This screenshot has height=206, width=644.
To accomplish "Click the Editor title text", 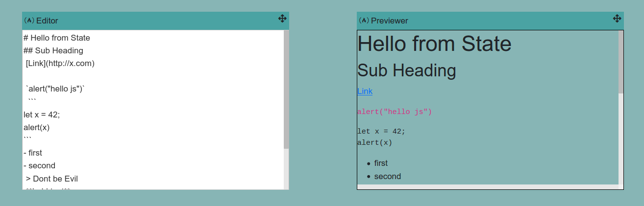I will pos(47,21).
